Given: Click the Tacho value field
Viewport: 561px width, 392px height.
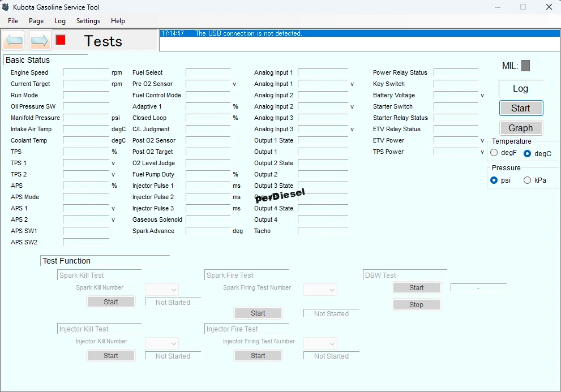Looking at the screenshot, I should point(323,231).
